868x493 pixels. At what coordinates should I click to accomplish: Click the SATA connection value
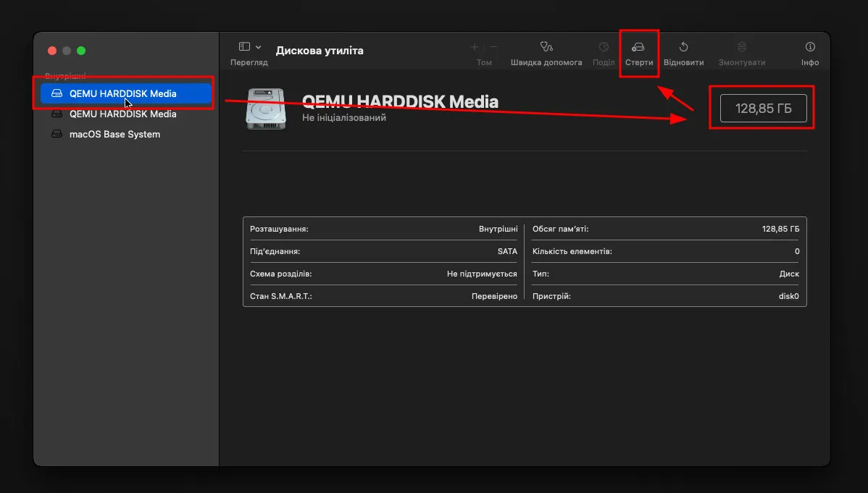click(507, 251)
